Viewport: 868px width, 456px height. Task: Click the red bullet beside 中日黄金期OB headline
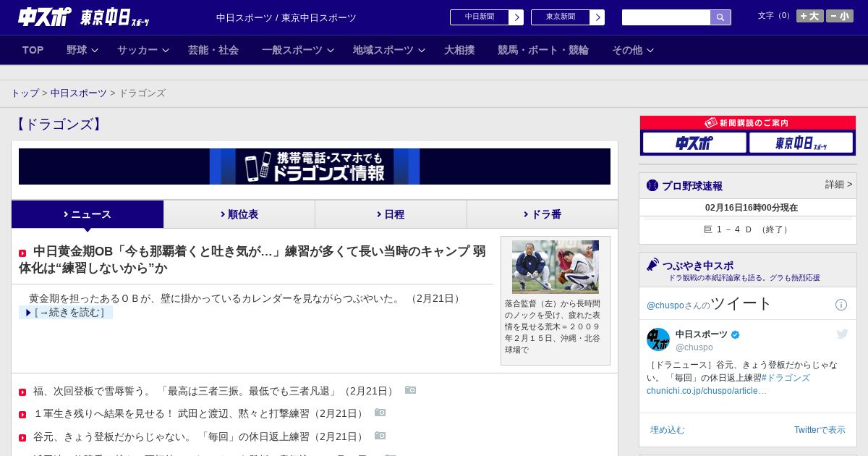tap(22, 253)
